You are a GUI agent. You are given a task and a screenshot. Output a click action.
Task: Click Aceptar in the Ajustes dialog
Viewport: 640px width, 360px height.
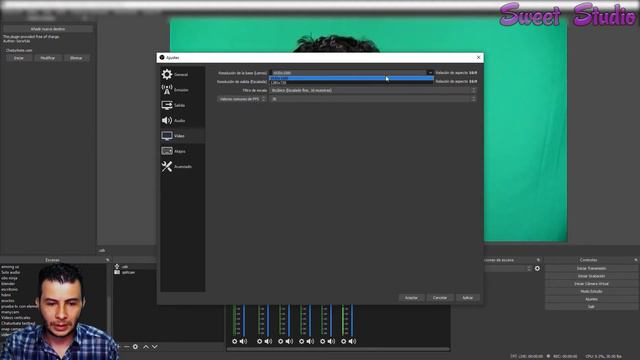411,298
